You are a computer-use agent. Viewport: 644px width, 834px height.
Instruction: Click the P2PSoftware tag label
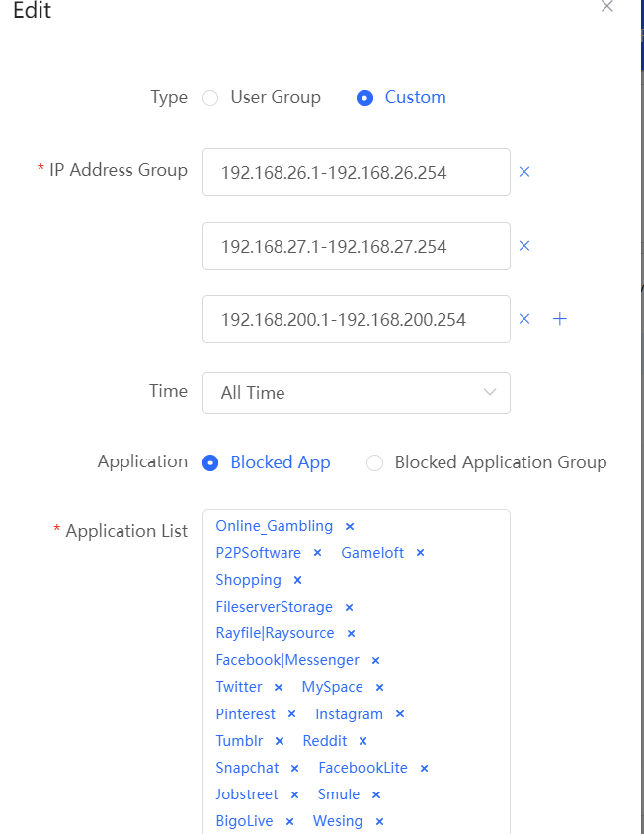click(x=259, y=553)
